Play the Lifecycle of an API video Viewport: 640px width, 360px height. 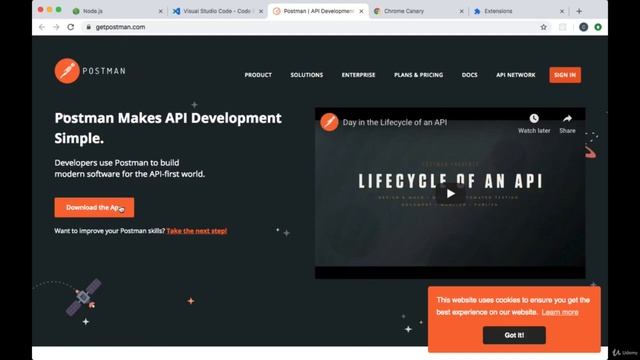point(450,193)
